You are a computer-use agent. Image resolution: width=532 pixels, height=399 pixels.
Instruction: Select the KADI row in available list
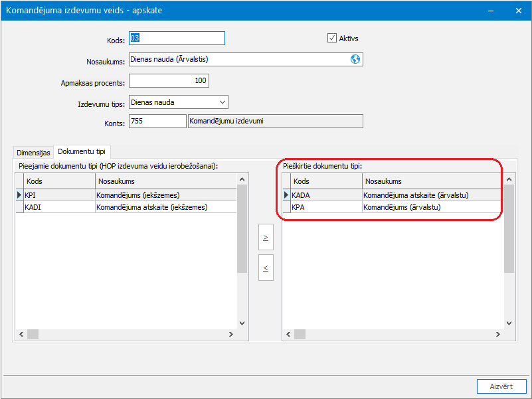click(126, 207)
